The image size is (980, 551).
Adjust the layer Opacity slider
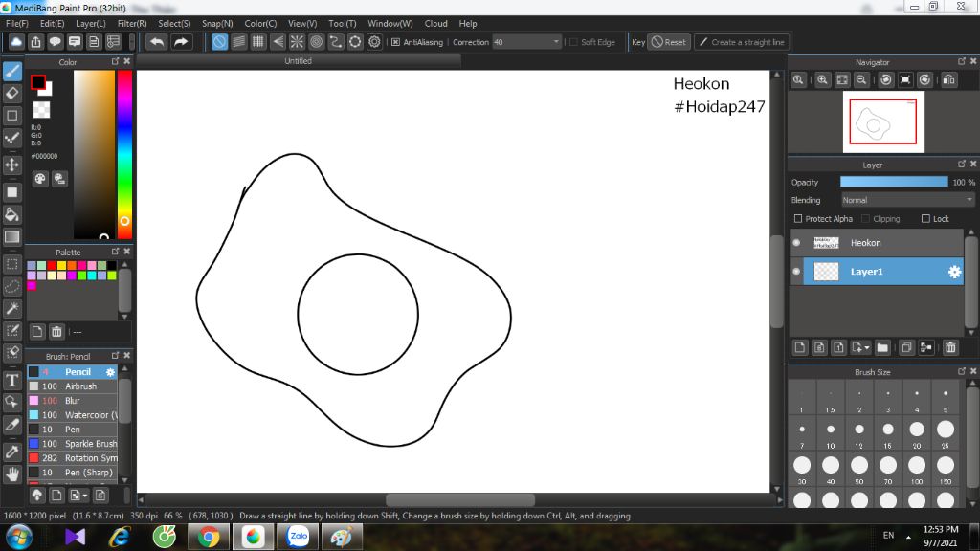pyautogui.click(x=894, y=182)
